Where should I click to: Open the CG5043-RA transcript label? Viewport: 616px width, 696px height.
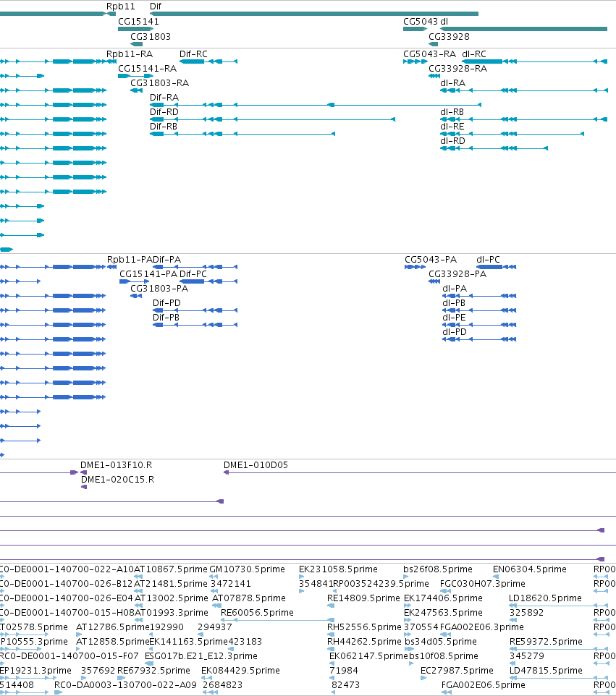(x=429, y=54)
